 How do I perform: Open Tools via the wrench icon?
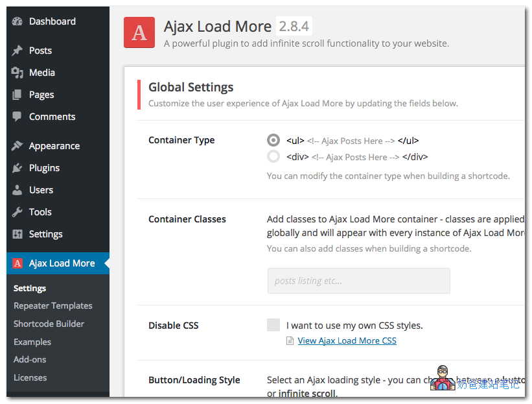pos(17,211)
